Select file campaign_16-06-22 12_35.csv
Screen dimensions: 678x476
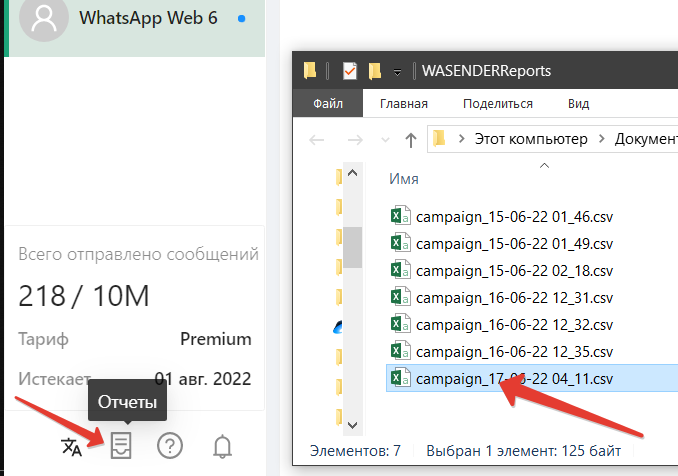click(x=513, y=351)
